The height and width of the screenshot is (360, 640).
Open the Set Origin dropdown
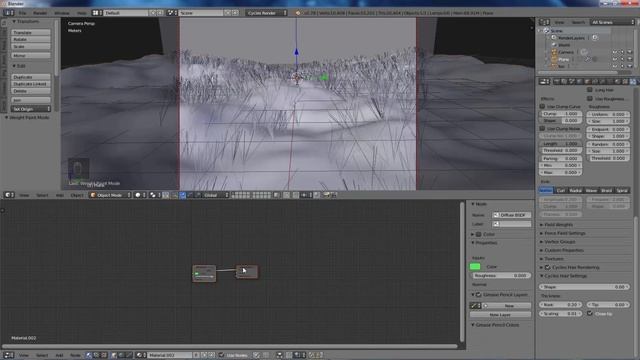31,109
